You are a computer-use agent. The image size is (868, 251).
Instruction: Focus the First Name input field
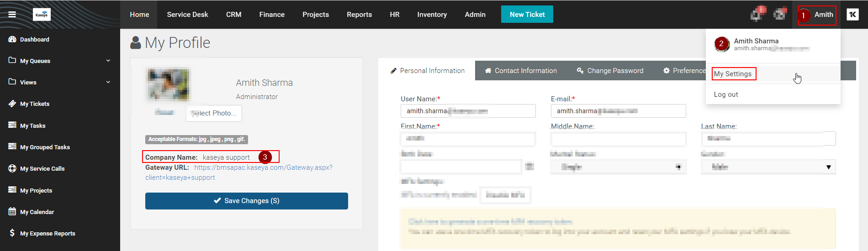click(x=468, y=138)
